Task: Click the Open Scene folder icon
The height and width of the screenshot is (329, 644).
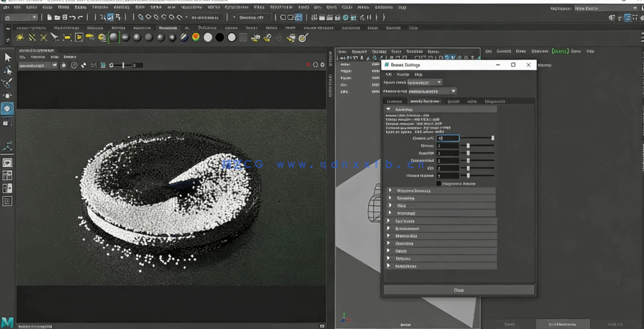Action: (57, 17)
